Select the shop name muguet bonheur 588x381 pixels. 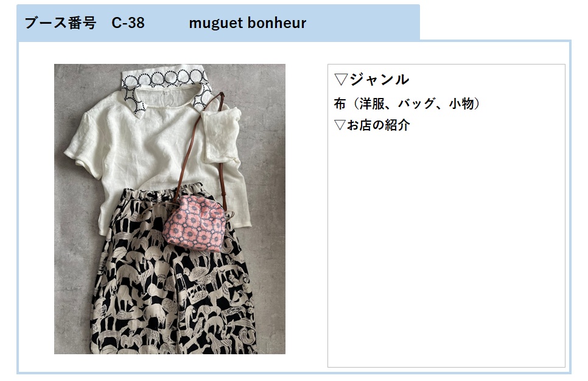pos(248,23)
